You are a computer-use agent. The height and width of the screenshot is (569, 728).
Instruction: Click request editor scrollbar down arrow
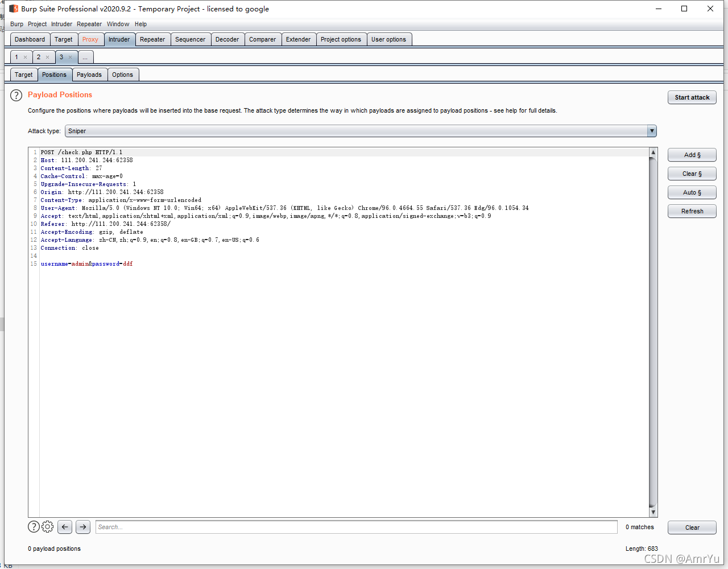(x=653, y=512)
